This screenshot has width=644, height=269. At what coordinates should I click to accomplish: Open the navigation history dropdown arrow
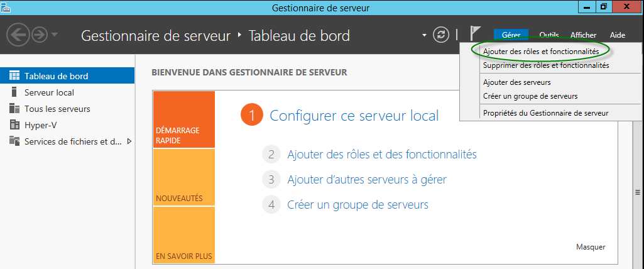click(54, 35)
